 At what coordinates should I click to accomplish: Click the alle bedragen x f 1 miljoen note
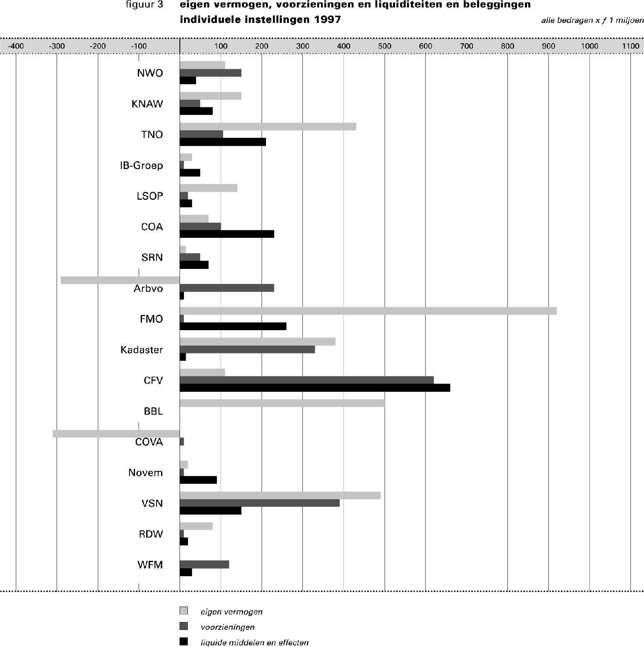click(591, 20)
